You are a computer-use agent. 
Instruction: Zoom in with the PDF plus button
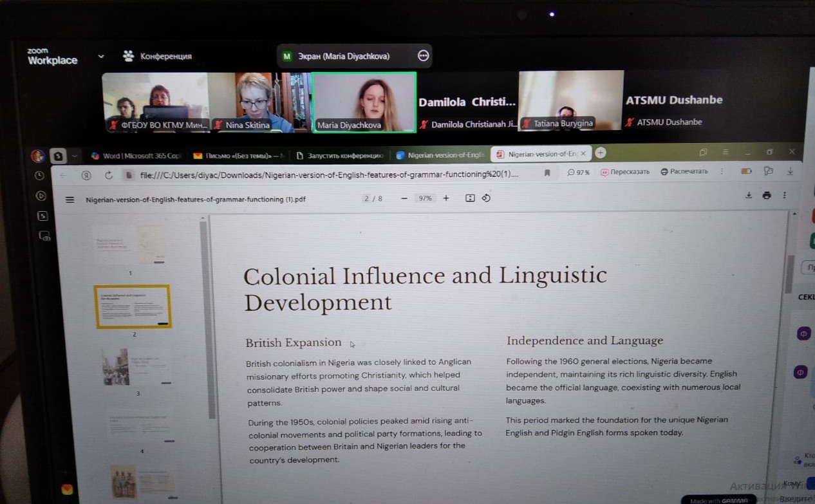click(x=445, y=198)
